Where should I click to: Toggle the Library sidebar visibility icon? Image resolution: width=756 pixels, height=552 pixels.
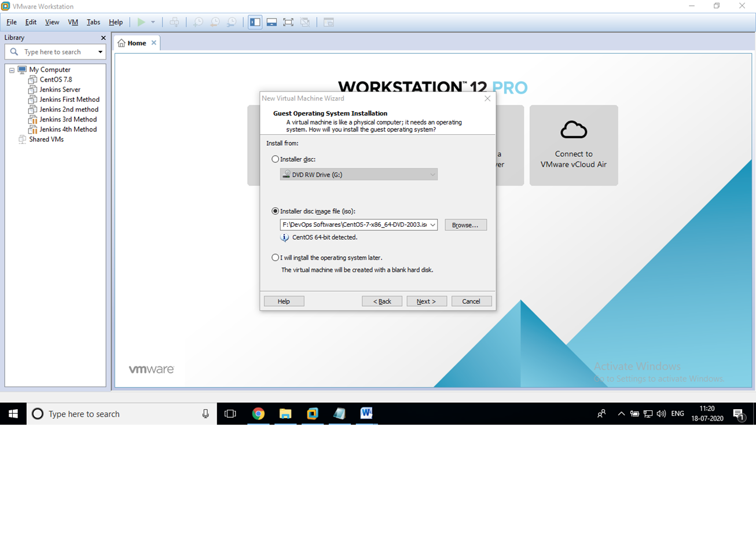(255, 22)
